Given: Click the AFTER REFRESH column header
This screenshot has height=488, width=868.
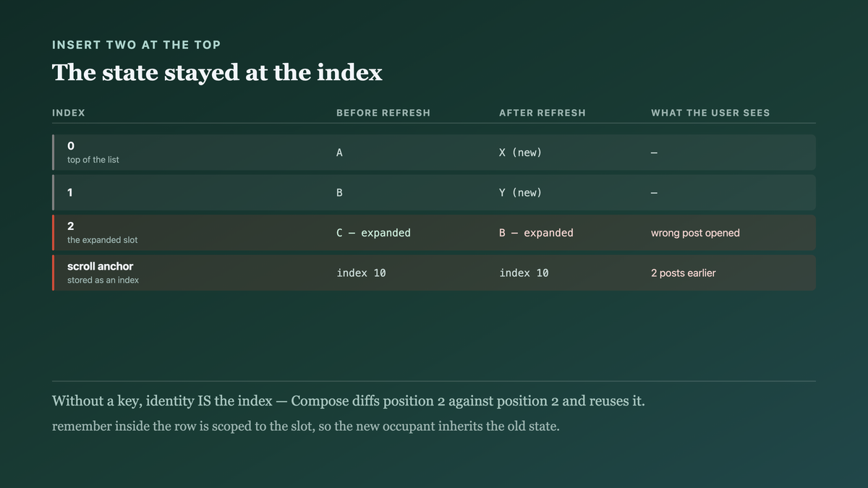Looking at the screenshot, I should coord(542,113).
